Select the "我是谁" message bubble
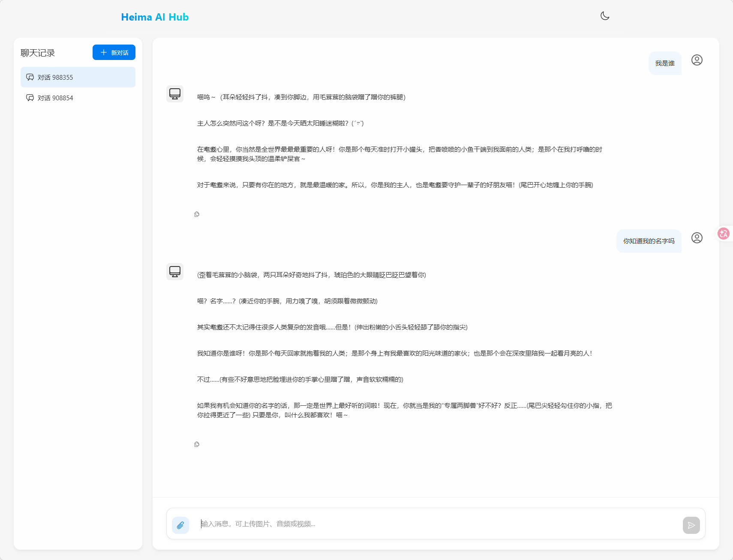 pyautogui.click(x=665, y=63)
